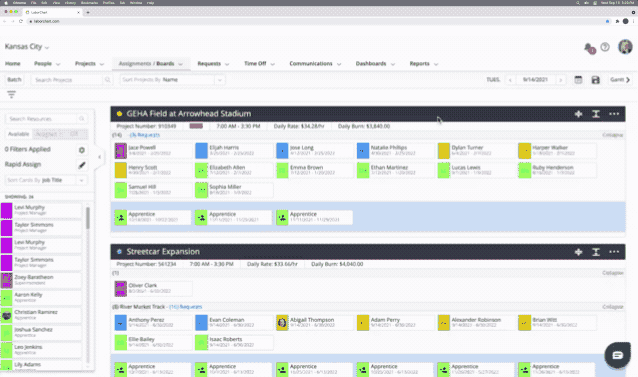Select the Available toggle option
638x377 pixels.
19,134
